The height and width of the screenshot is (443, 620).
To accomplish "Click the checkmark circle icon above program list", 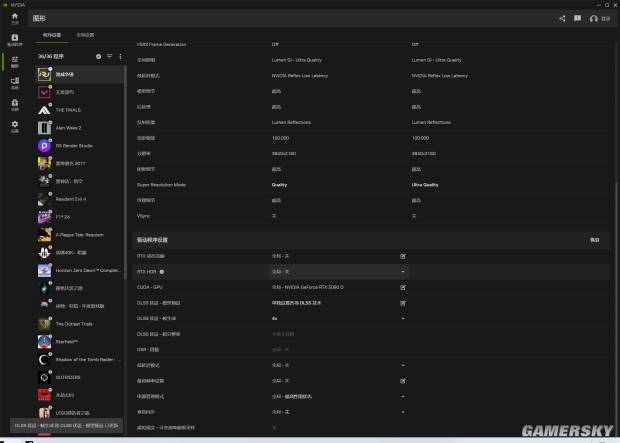I will tap(98, 57).
